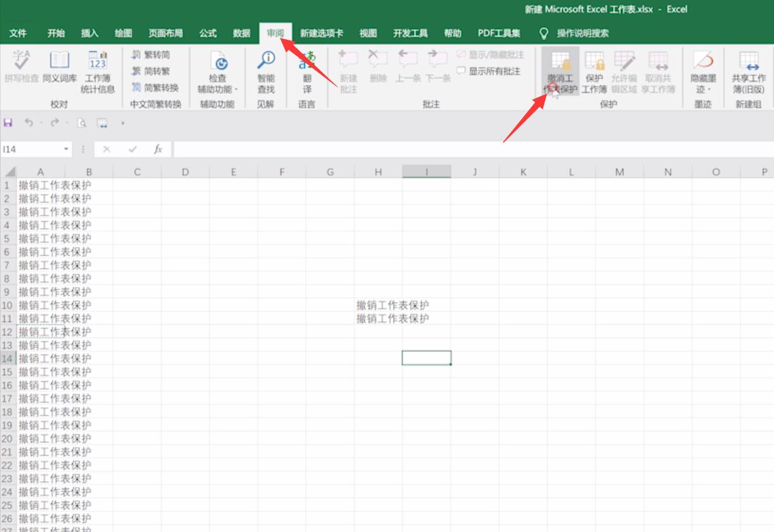Click into the formula bar input area
This screenshot has height=532, width=774.
pos(473,149)
